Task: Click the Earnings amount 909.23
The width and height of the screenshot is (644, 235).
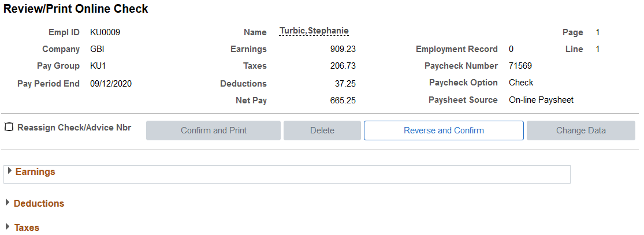Action: [343, 49]
